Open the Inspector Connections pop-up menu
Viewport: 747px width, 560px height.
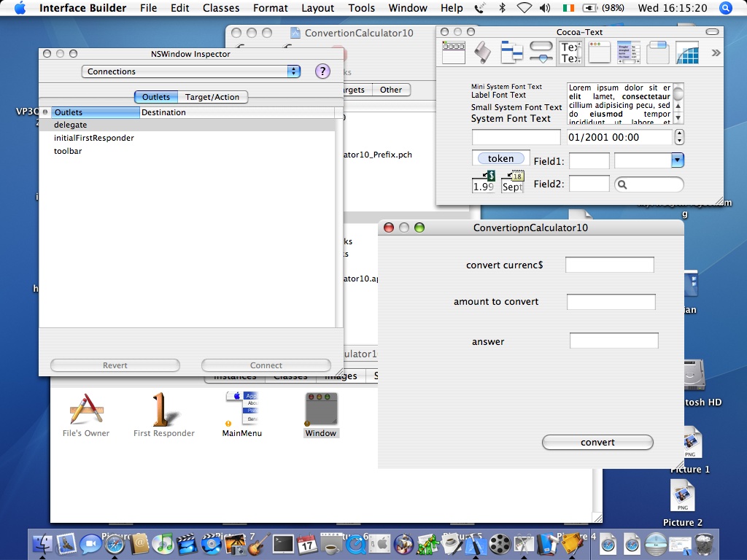[191, 71]
